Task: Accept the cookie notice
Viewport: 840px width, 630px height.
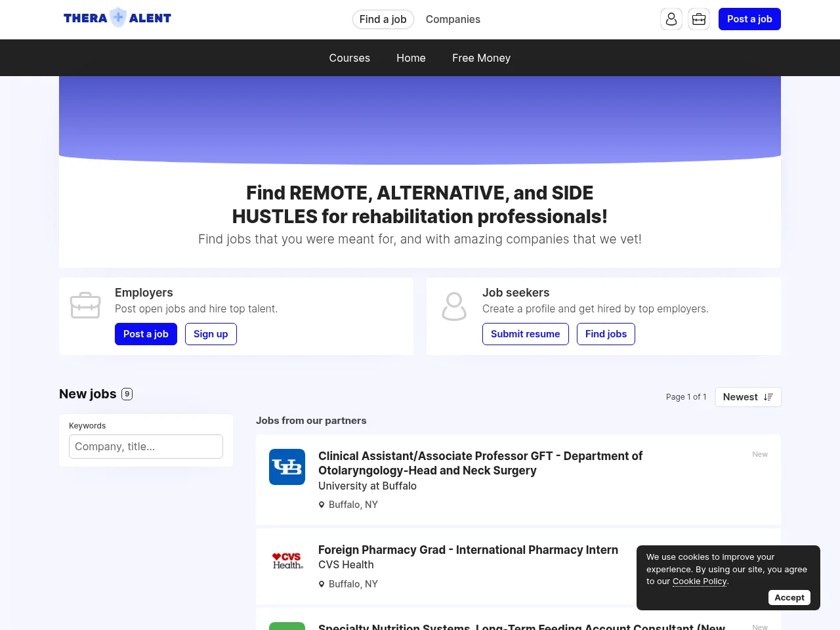Action: (x=789, y=597)
